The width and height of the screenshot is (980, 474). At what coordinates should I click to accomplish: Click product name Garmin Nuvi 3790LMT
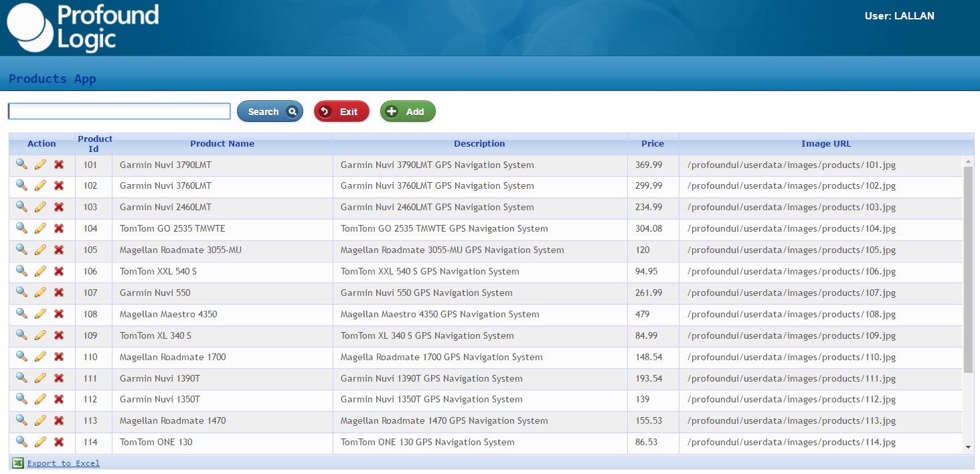[165, 165]
